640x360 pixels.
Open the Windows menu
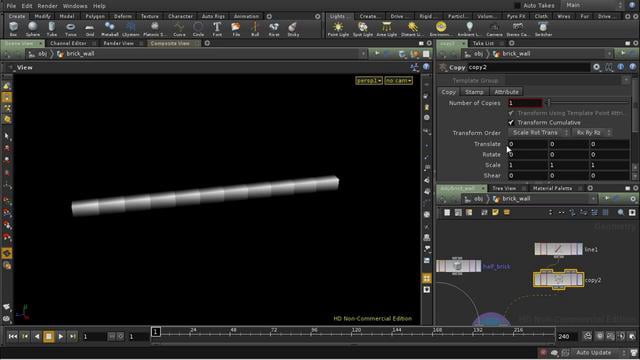tap(75, 6)
